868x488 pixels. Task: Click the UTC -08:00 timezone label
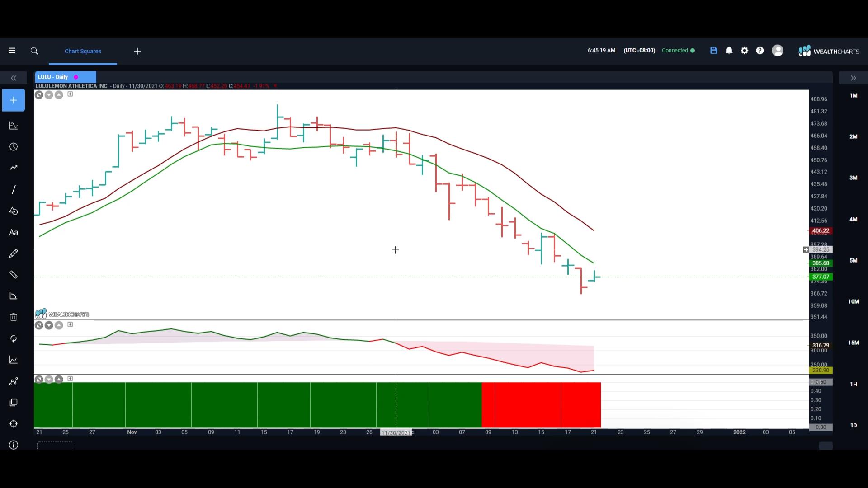639,51
